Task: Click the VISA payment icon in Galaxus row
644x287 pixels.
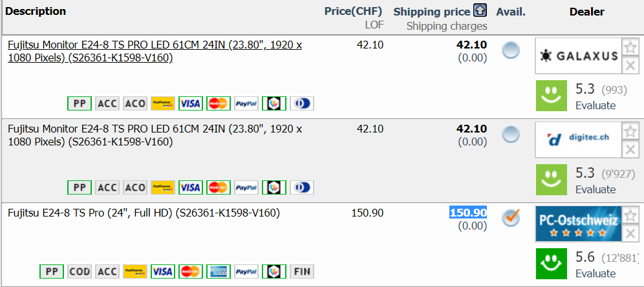Action: tap(191, 103)
